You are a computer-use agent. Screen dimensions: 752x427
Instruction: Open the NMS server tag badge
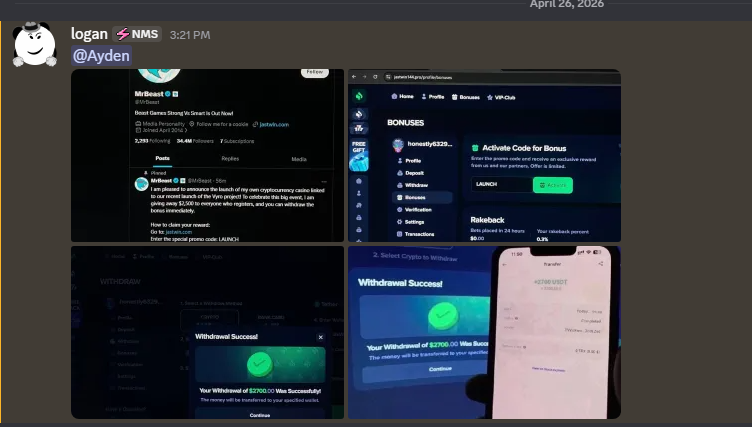[137, 35]
